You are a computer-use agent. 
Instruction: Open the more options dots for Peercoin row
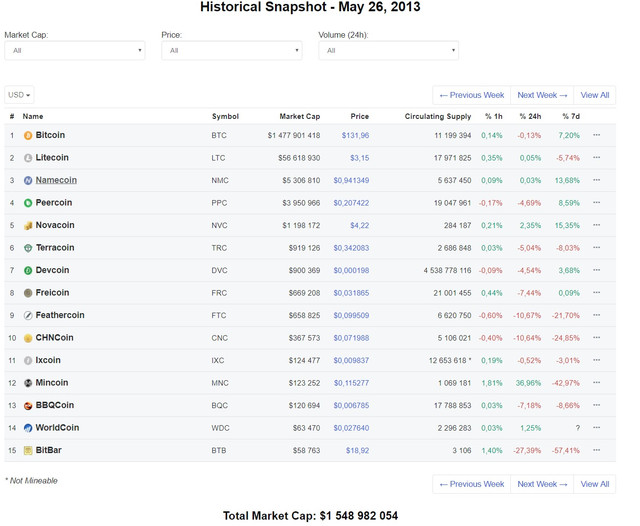[x=596, y=202]
